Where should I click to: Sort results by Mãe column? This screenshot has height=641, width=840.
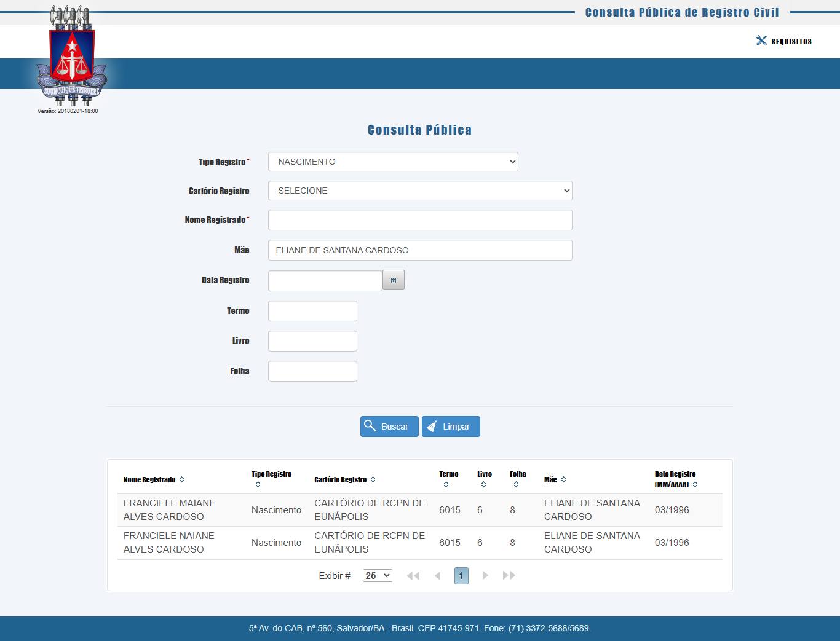(x=563, y=480)
